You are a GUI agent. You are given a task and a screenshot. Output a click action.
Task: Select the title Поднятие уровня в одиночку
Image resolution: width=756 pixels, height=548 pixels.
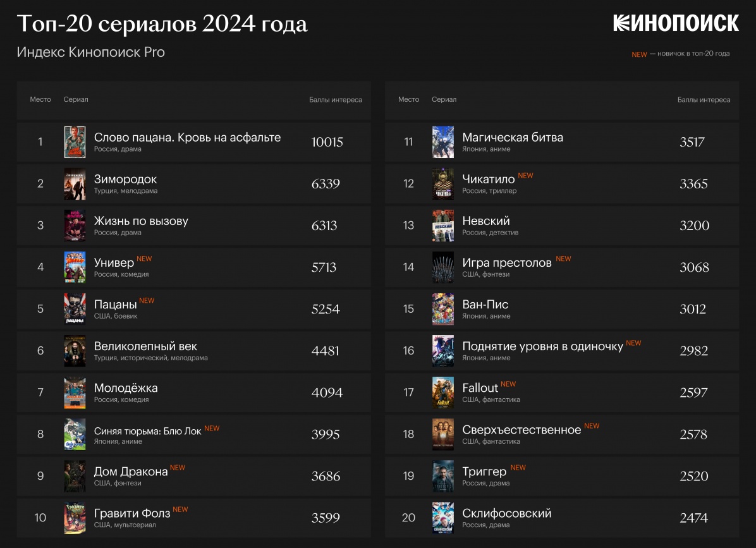pos(543,346)
